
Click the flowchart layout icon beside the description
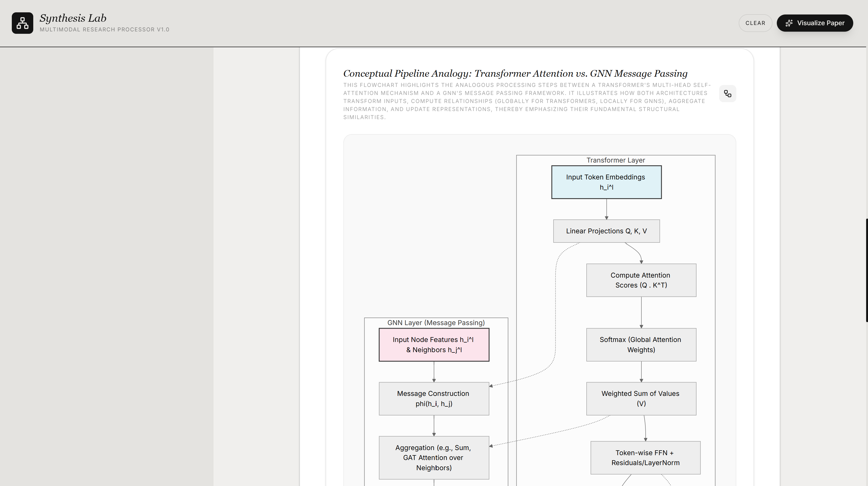727,94
